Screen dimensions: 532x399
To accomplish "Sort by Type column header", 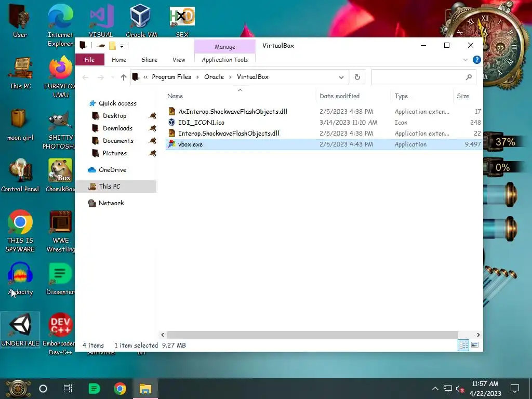I will 422,96.
